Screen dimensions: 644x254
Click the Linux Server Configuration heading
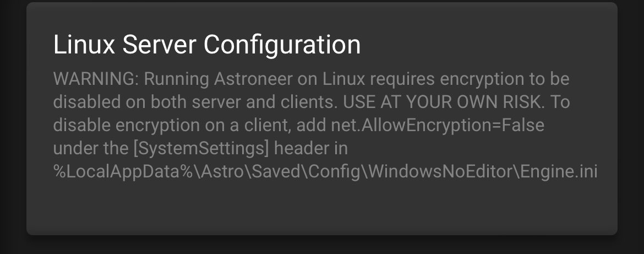(x=207, y=45)
